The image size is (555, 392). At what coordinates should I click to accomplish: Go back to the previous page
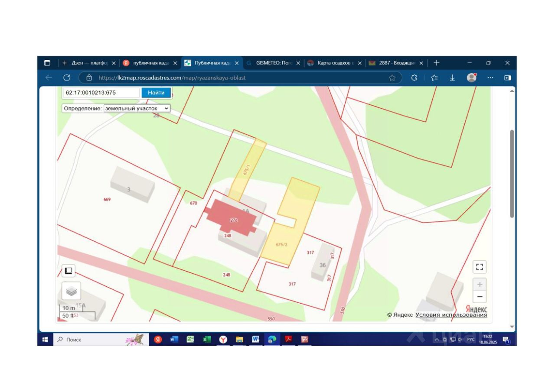pos(49,78)
